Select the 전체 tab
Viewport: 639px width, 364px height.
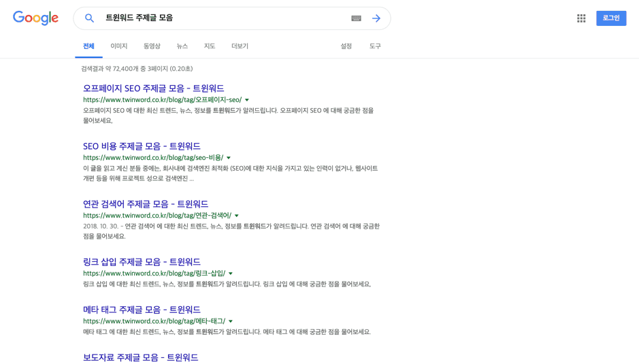click(x=88, y=46)
